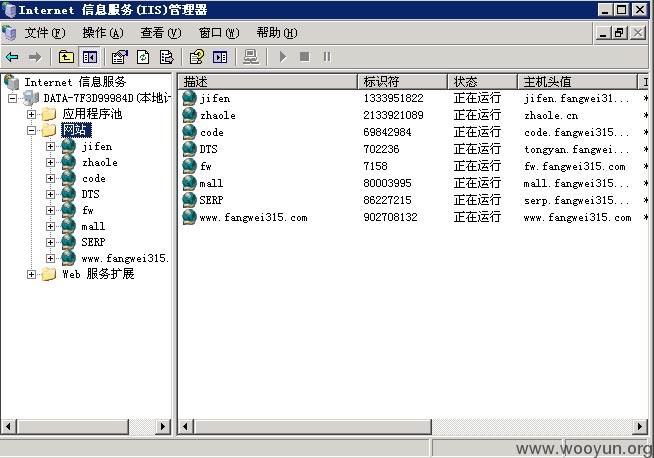Open the 窗口(W) menu
The height and width of the screenshot is (458, 654).
(x=219, y=33)
